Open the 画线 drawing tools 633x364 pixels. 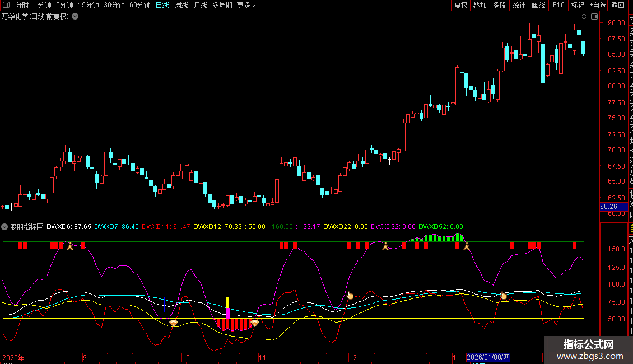[x=538, y=5]
